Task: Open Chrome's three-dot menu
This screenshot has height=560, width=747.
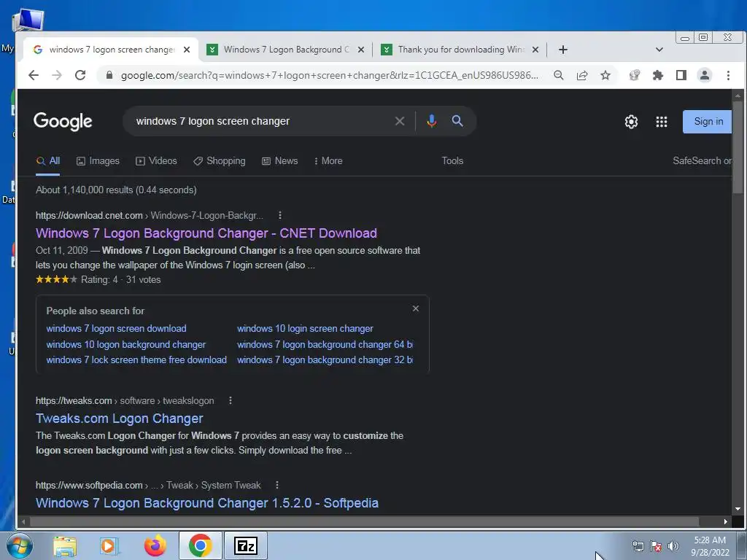Action: coord(728,75)
